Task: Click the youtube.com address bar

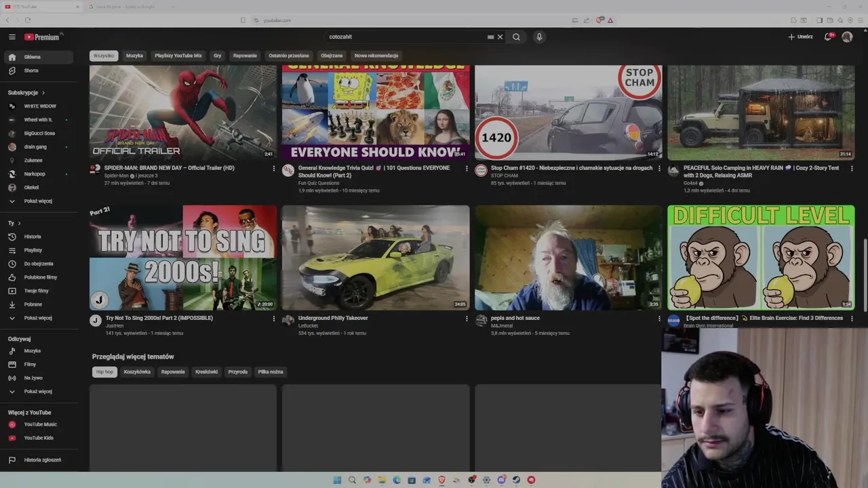Action: pos(277,20)
